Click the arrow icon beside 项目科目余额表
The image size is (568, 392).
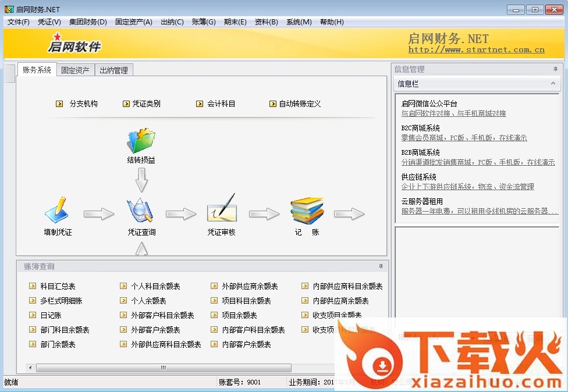214,301
